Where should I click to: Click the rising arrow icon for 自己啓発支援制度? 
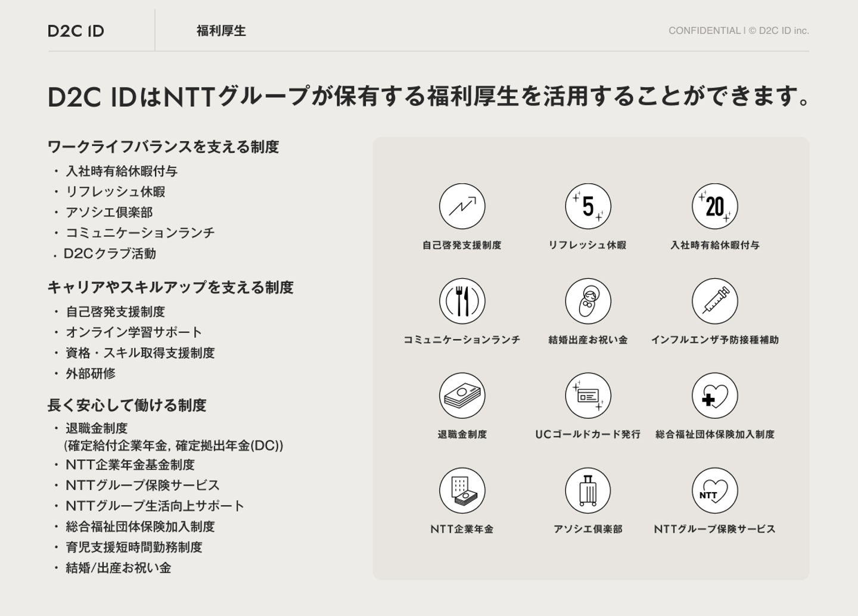[x=462, y=206]
